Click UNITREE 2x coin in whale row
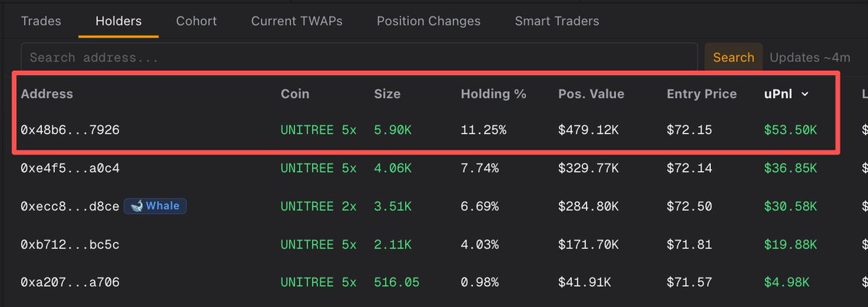Image resolution: width=868 pixels, height=307 pixels. 318,207
